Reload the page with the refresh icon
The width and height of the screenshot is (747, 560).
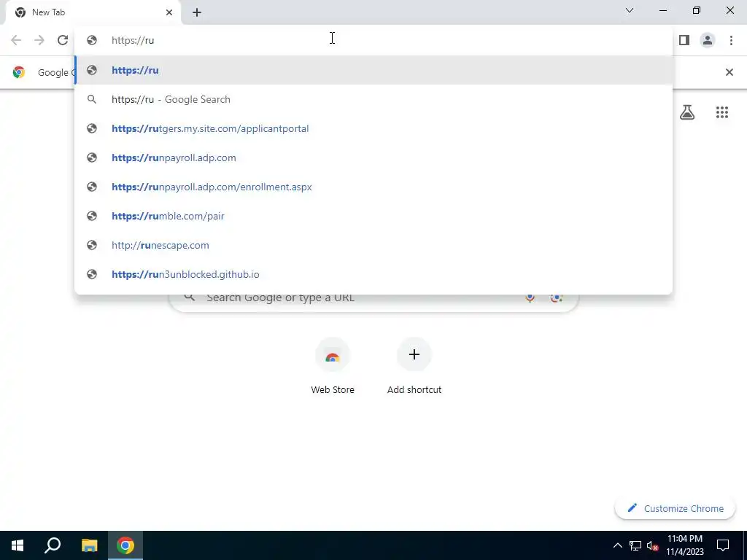click(x=63, y=40)
